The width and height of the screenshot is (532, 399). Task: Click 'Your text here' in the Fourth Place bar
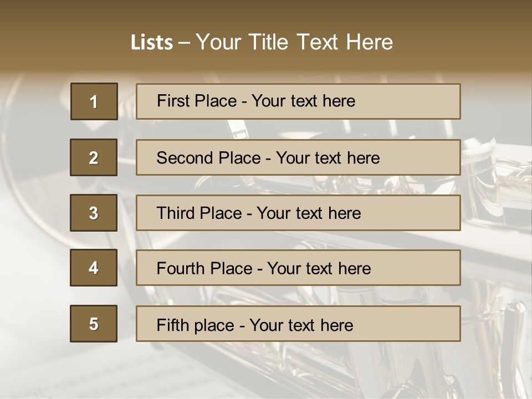(x=319, y=269)
